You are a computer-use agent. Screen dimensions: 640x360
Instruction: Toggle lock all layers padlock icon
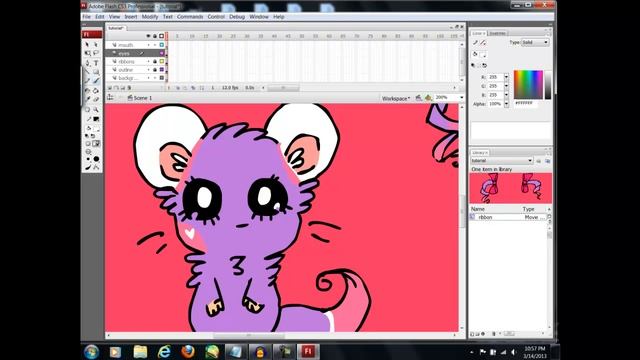155,36
